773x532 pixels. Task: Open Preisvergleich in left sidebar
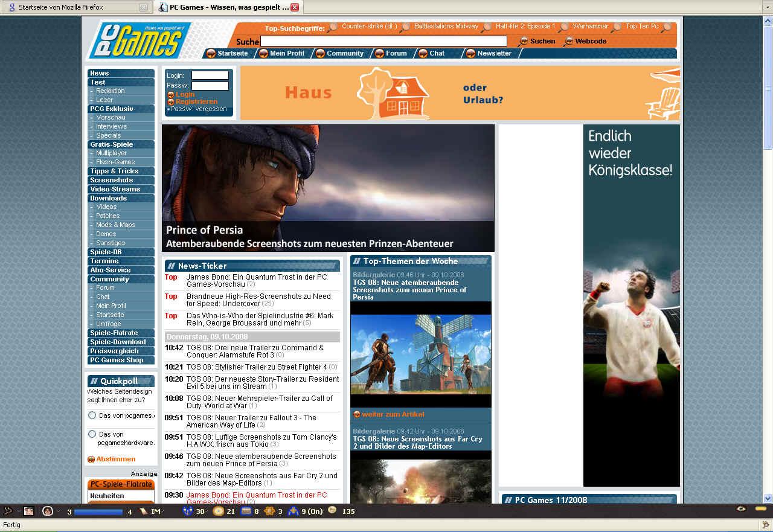pyautogui.click(x=121, y=351)
